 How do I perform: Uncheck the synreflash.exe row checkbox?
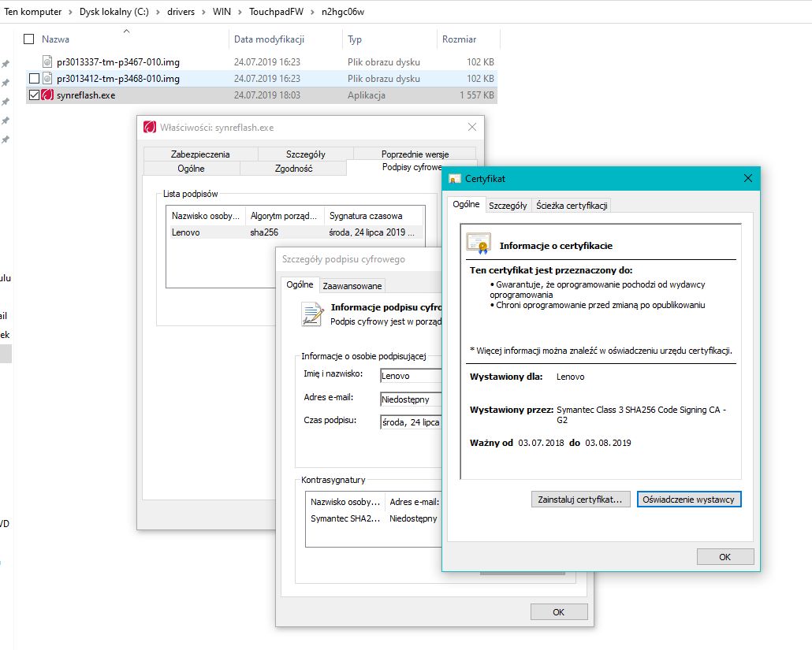(x=34, y=95)
